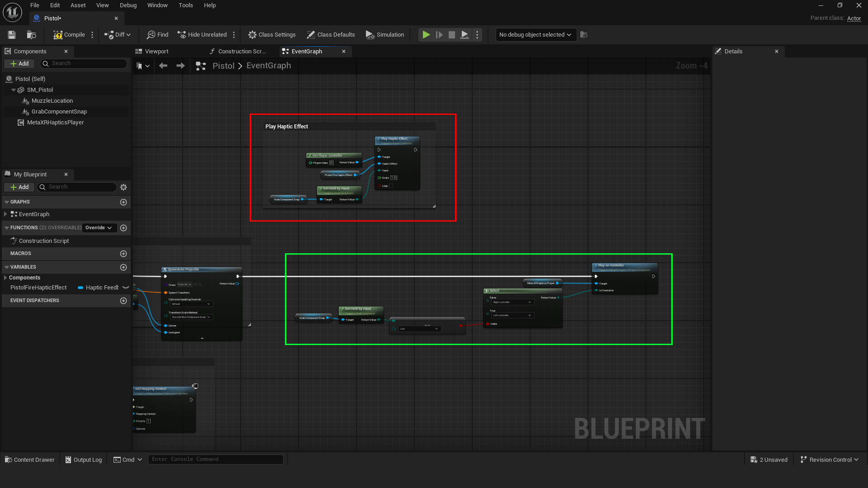Select the MetaXRHapticsPlayer component
868x488 pixels.
[x=55, y=123]
